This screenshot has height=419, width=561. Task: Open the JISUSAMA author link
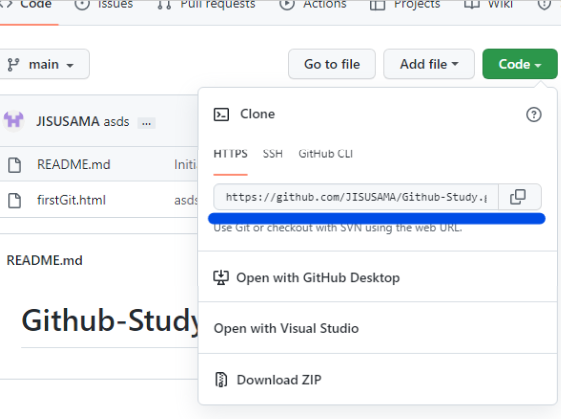click(68, 121)
